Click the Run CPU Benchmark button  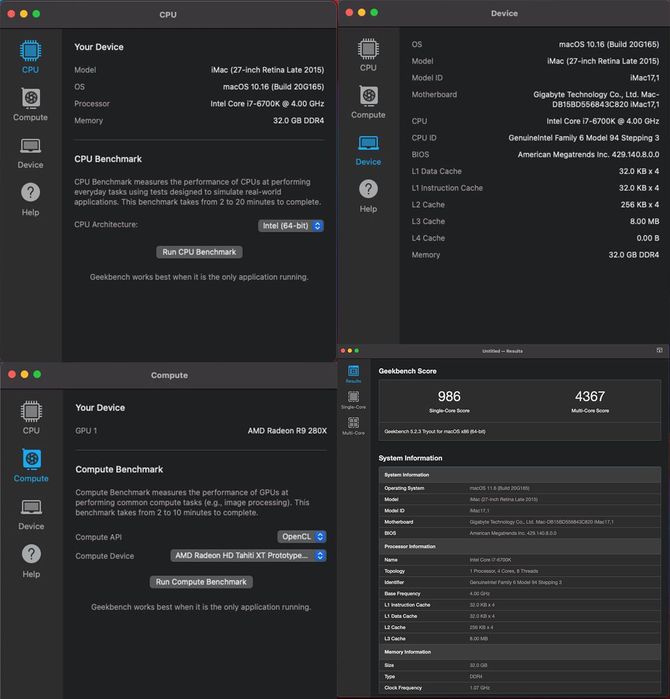[x=199, y=252]
